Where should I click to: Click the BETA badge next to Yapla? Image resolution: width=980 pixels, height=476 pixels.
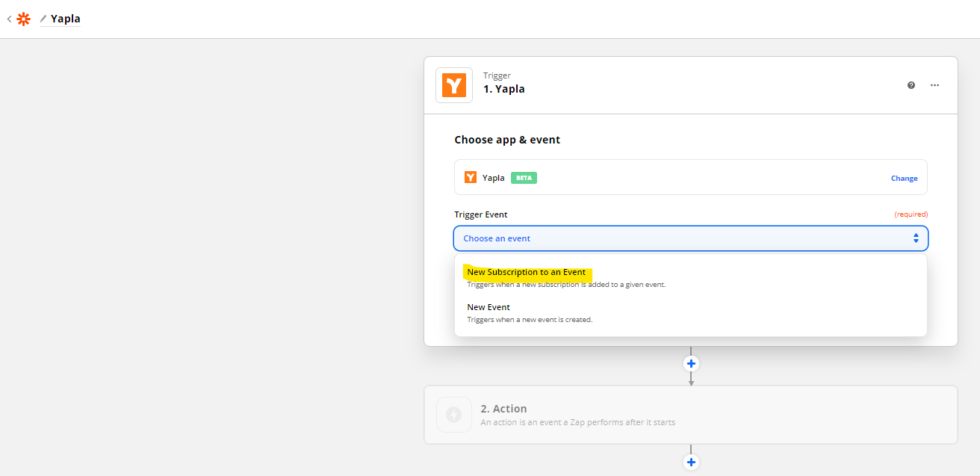[523, 177]
